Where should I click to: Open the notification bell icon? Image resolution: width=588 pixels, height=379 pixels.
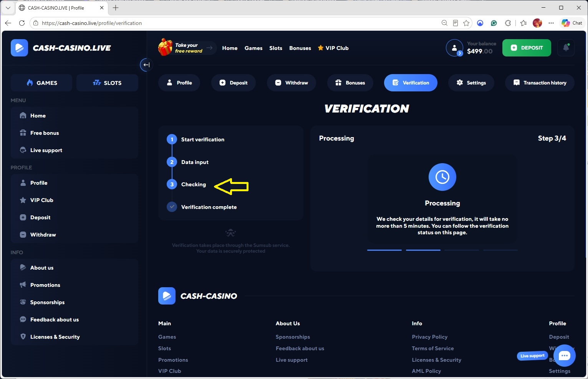coord(566,48)
